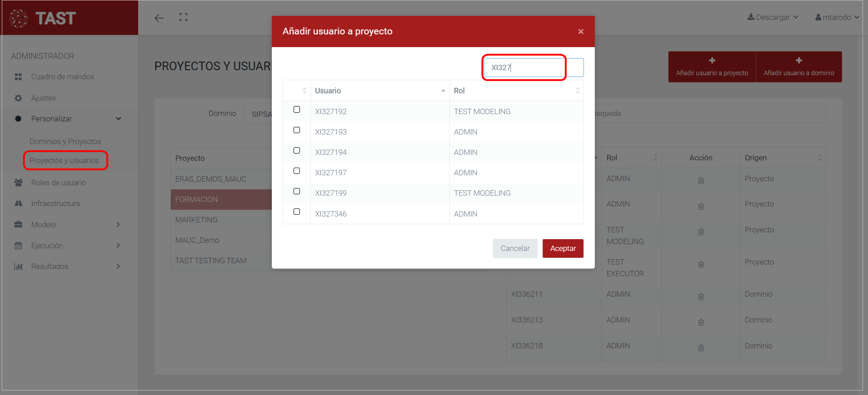The width and height of the screenshot is (868, 395).
Task: Go to Proyectos y Usuarios menu item
Action: 64,160
